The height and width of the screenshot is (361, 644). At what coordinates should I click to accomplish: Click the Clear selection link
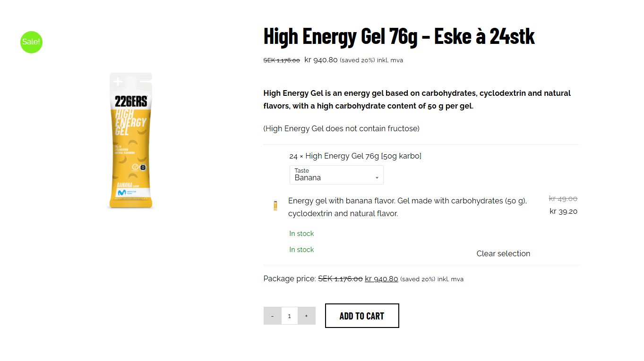[x=503, y=253]
